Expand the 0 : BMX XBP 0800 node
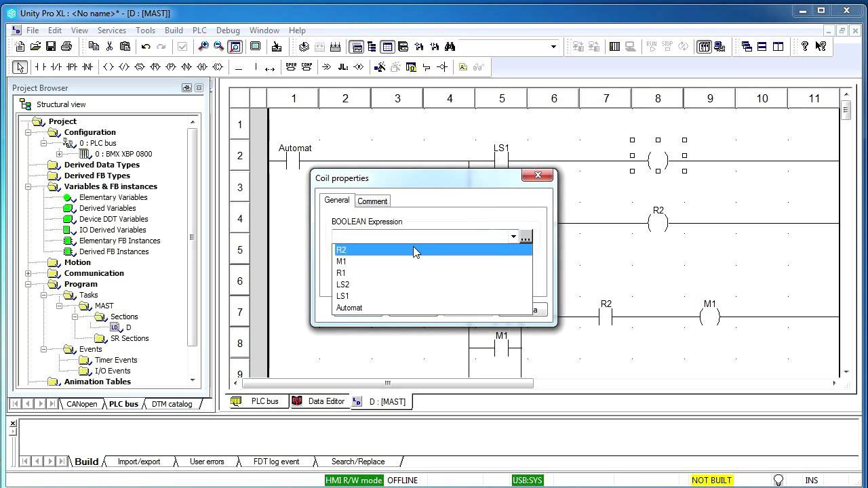This screenshot has width=868, height=488. click(x=59, y=154)
